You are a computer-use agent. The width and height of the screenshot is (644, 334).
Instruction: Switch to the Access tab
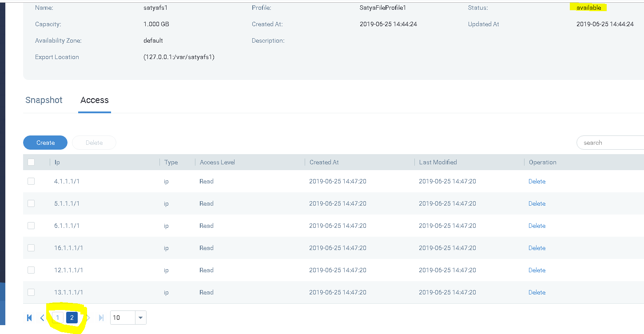coord(94,100)
